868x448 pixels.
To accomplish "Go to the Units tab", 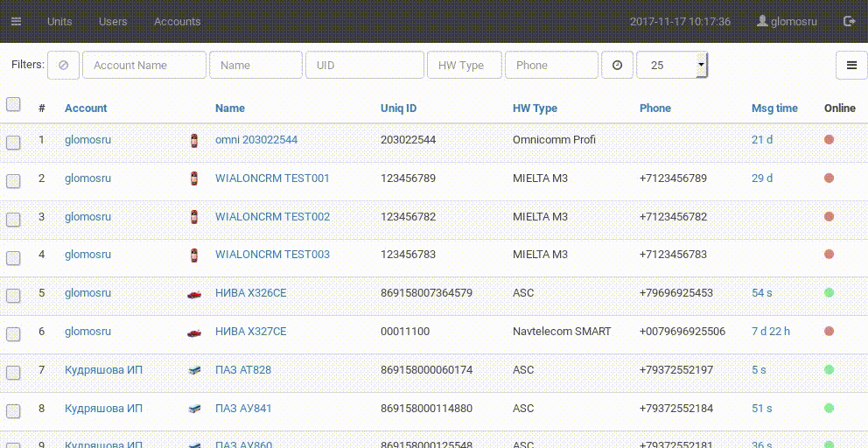I will pyautogui.click(x=59, y=21).
